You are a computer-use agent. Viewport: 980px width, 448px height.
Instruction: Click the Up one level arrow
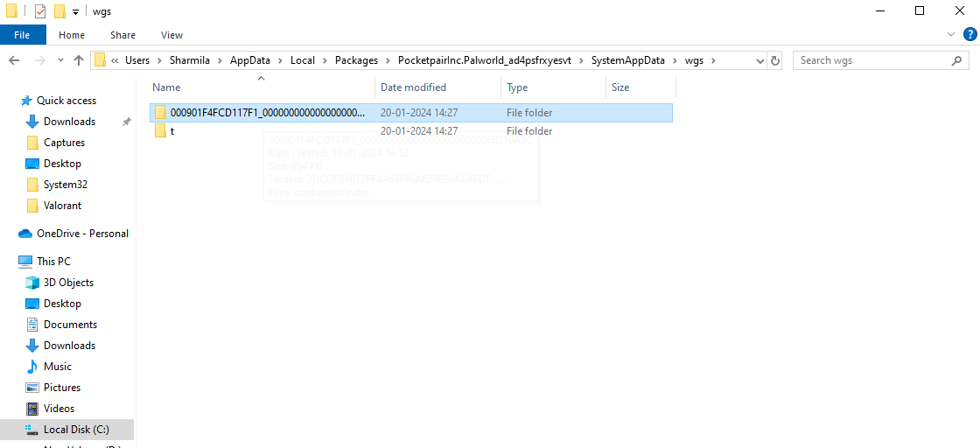pyautogui.click(x=79, y=60)
